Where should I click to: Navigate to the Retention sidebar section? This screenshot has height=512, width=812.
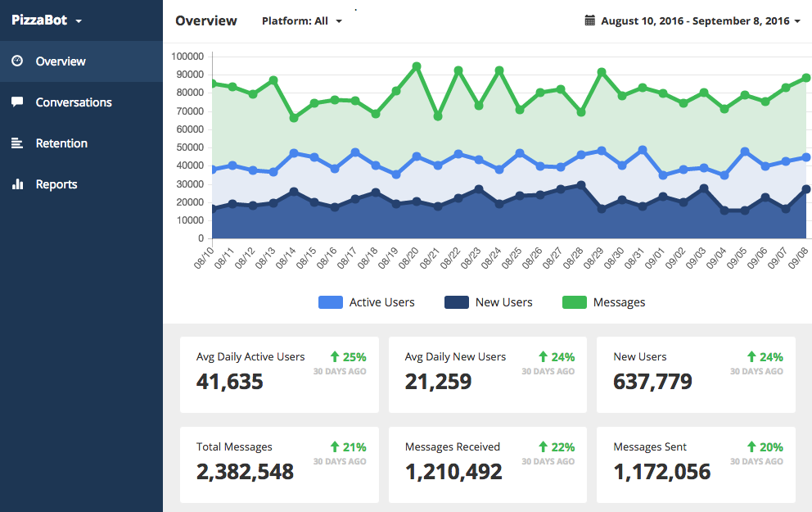(81, 143)
